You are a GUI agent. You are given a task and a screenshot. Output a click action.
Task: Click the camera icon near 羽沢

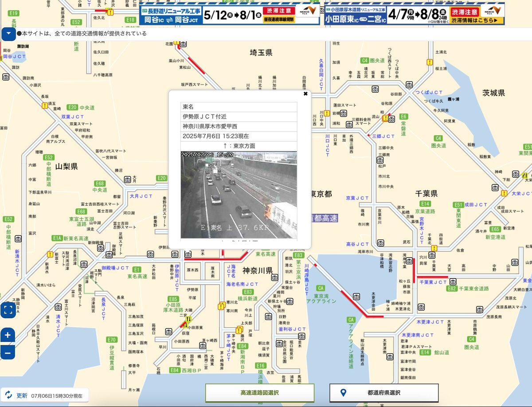pos(274,278)
